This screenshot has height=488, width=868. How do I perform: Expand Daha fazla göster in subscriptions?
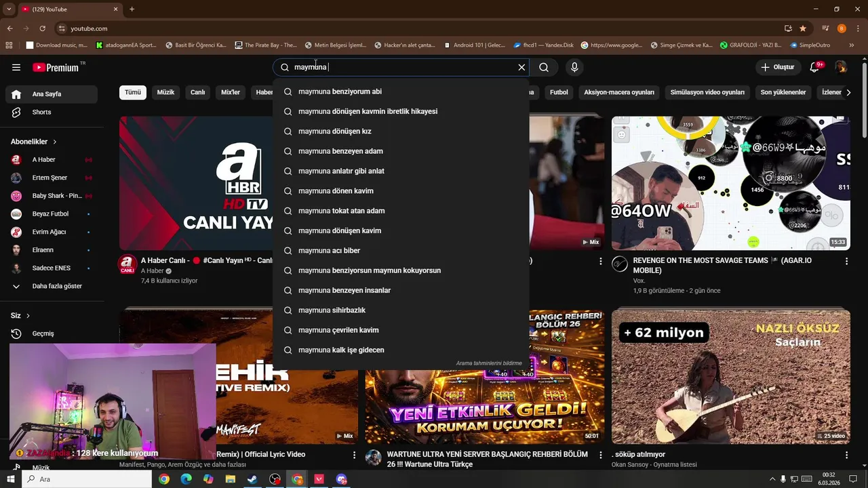[x=52, y=286]
